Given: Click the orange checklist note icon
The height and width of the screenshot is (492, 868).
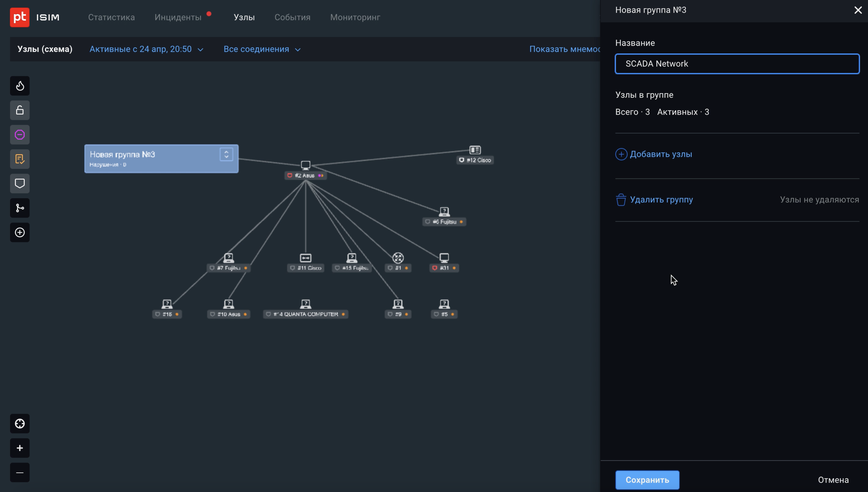Looking at the screenshot, I should click(20, 159).
